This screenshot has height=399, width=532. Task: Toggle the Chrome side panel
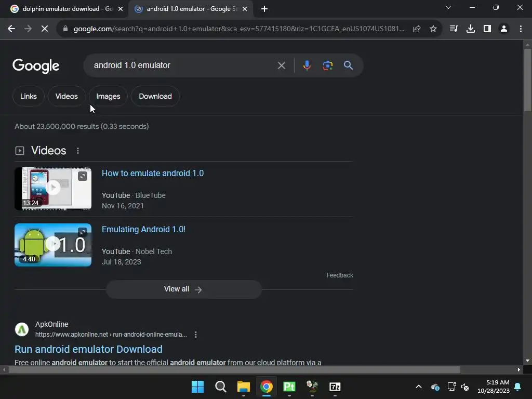487,29
